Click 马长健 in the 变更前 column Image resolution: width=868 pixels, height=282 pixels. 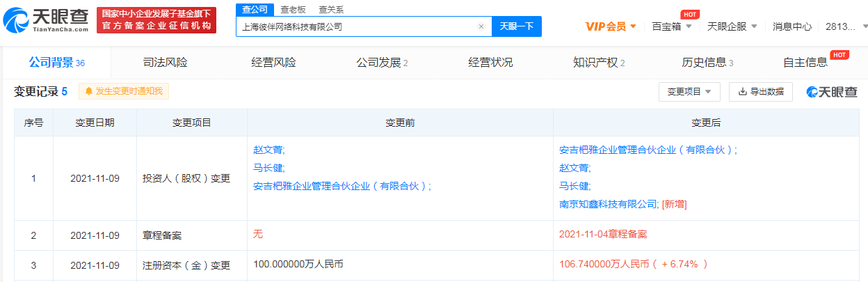(268, 168)
